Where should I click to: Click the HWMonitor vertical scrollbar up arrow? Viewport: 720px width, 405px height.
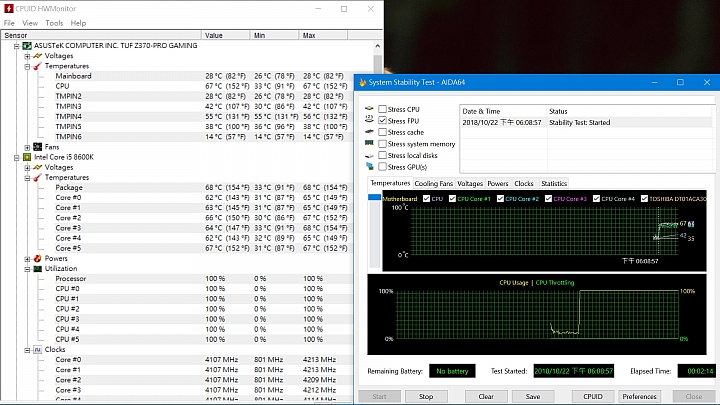click(377, 46)
